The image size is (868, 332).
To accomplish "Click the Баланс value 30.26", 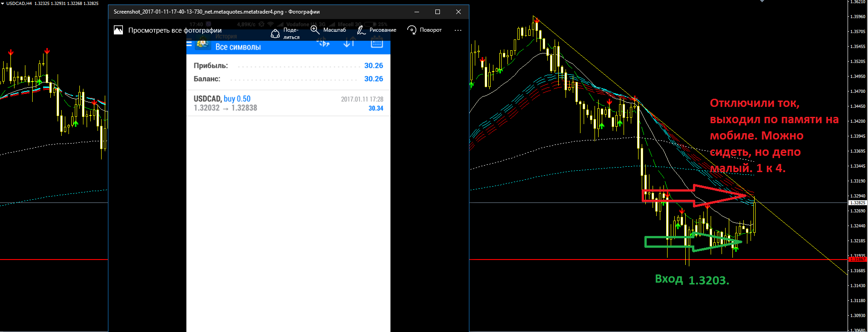I will coord(374,79).
